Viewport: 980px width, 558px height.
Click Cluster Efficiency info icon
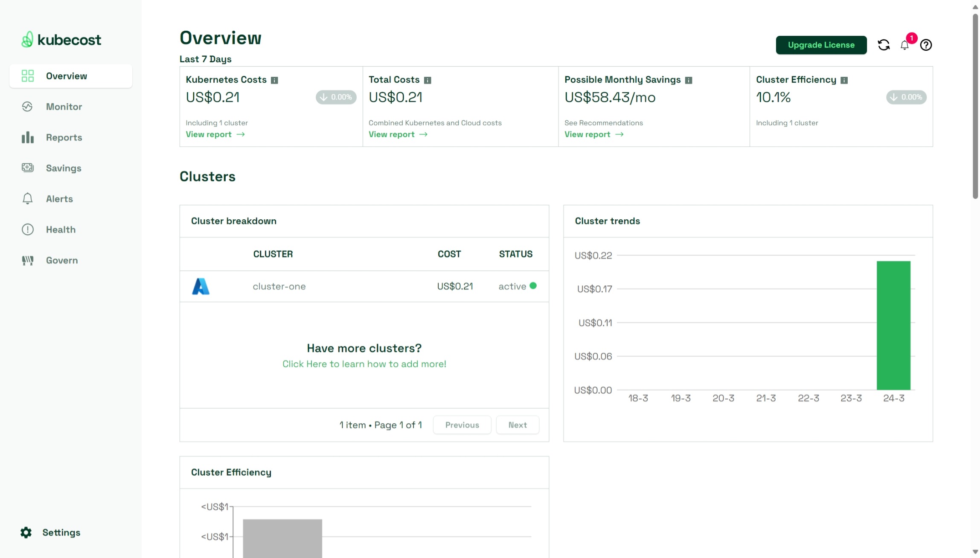(x=844, y=80)
